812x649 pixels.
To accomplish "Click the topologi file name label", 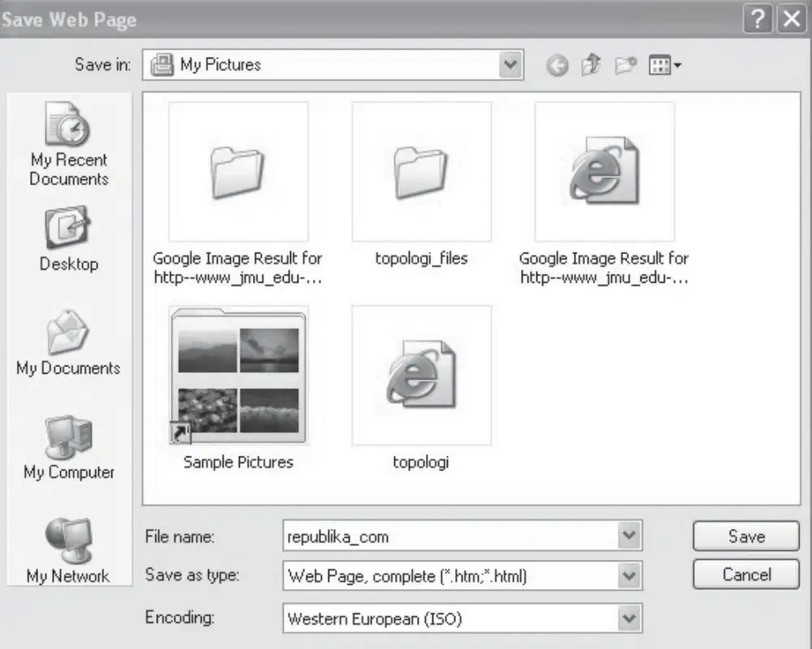I will point(421,463).
